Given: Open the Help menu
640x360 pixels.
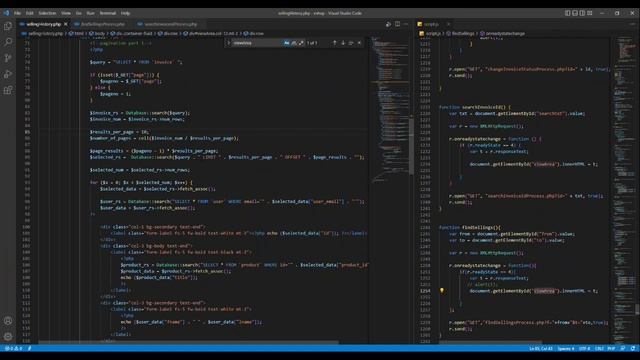Looking at the screenshot, I should coord(125,13).
